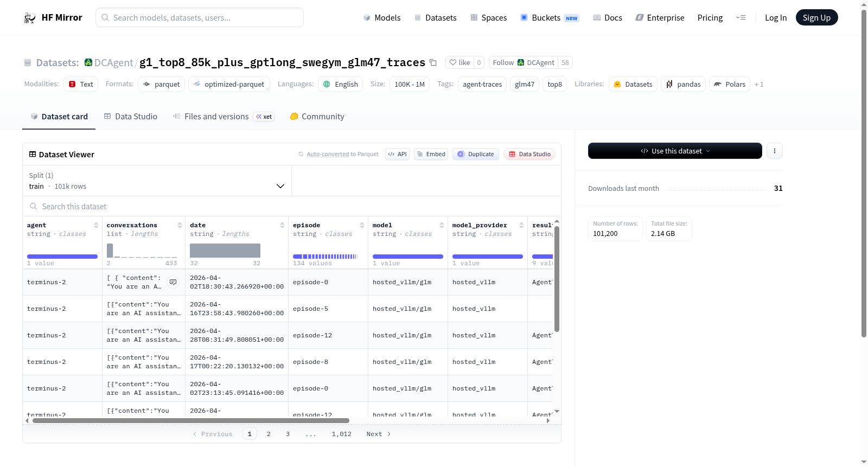Click the top8 tag
This screenshot has height=467, width=868.
pyautogui.click(x=554, y=84)
